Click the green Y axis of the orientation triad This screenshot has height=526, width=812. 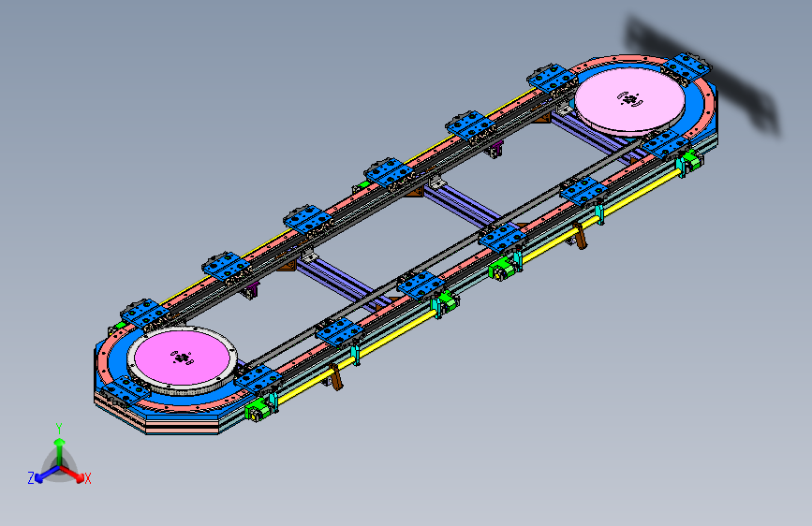click(60, 452)
